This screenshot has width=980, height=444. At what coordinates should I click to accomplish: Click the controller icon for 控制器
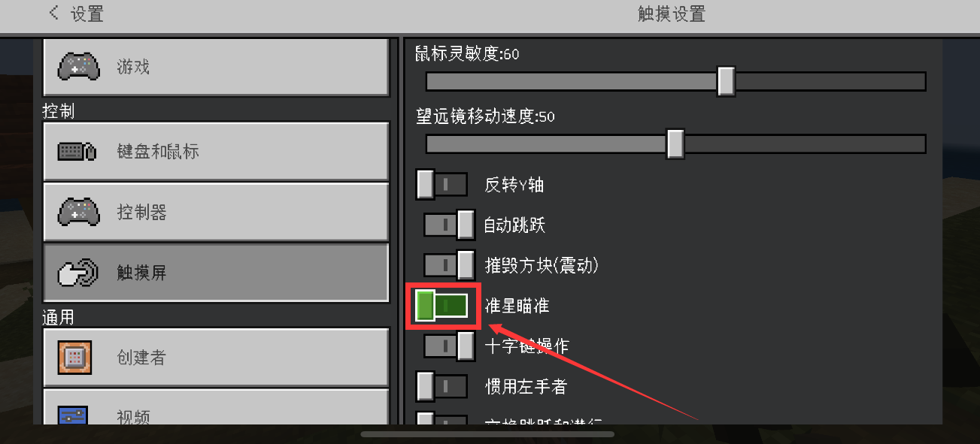pyautogui.click(x=78, y=213)
